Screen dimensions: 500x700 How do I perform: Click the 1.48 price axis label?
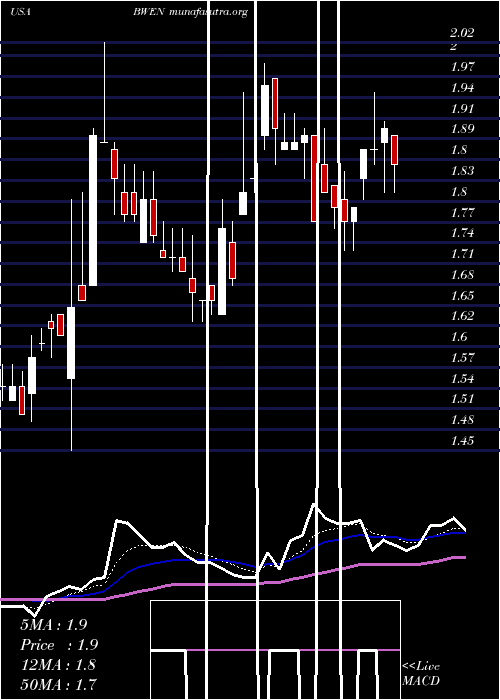click(x=462, y=420)
